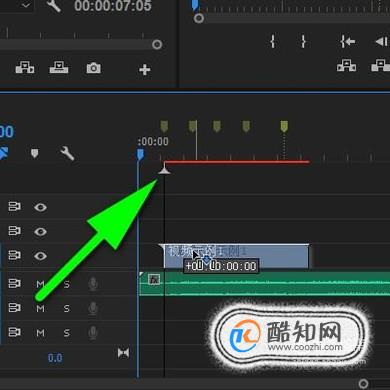Open source monitor settings wrench
Screen dimensions: 390x390
[x=54, y=5]
